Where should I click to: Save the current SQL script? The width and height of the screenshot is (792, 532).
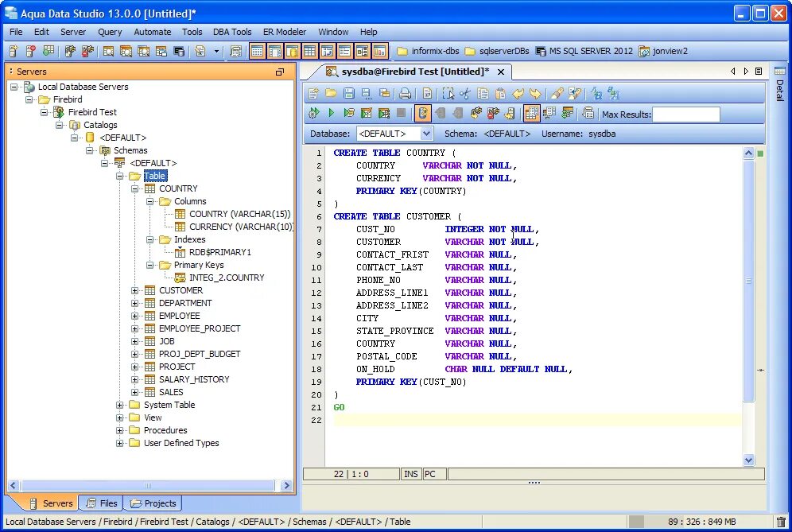pyautogui.click(x=351, y=94)
